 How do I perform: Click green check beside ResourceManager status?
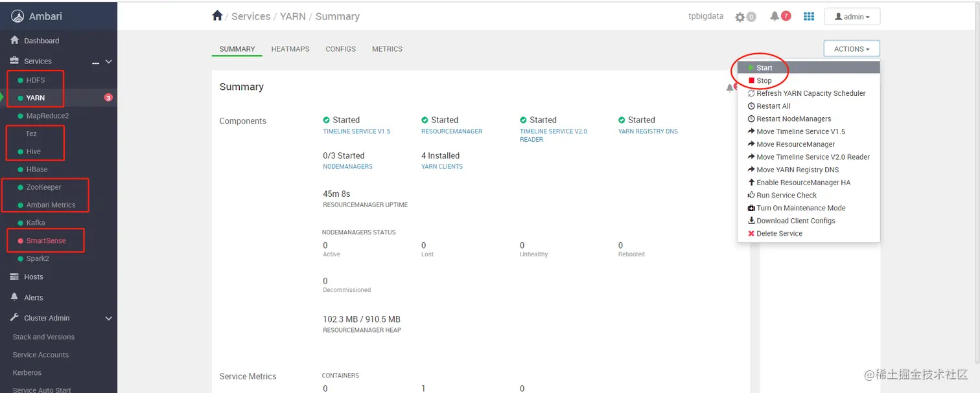click(x=425, y=120)
